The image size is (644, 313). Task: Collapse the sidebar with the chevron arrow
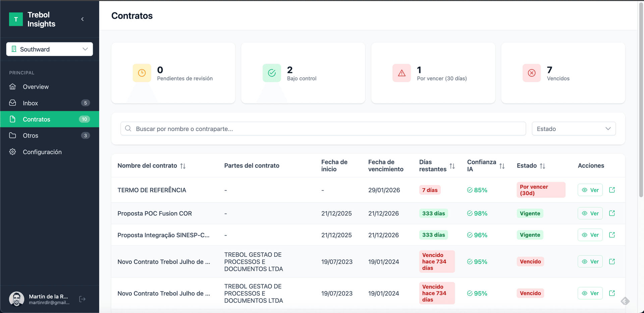[x=82, y=19]
